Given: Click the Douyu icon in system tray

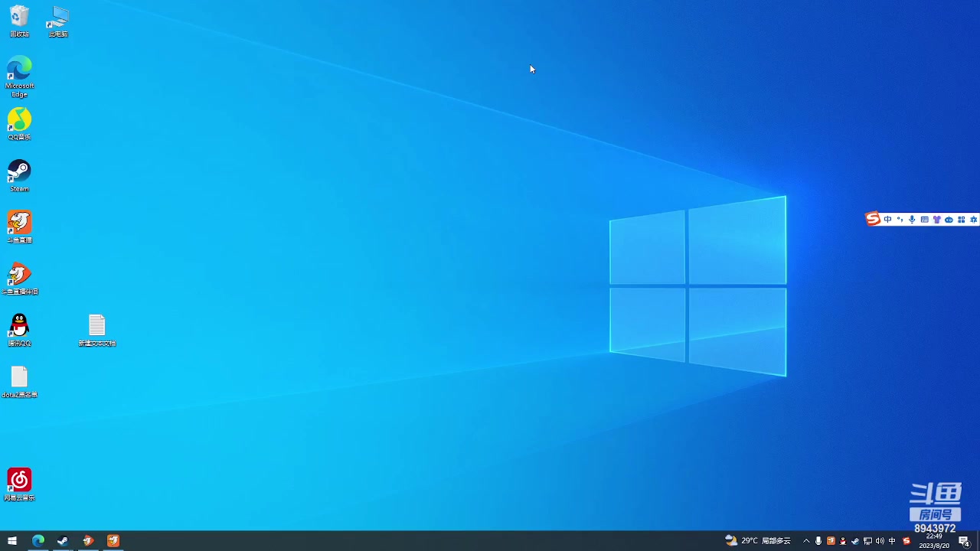Looking at the screenshot, I should (x=831, y=541).
